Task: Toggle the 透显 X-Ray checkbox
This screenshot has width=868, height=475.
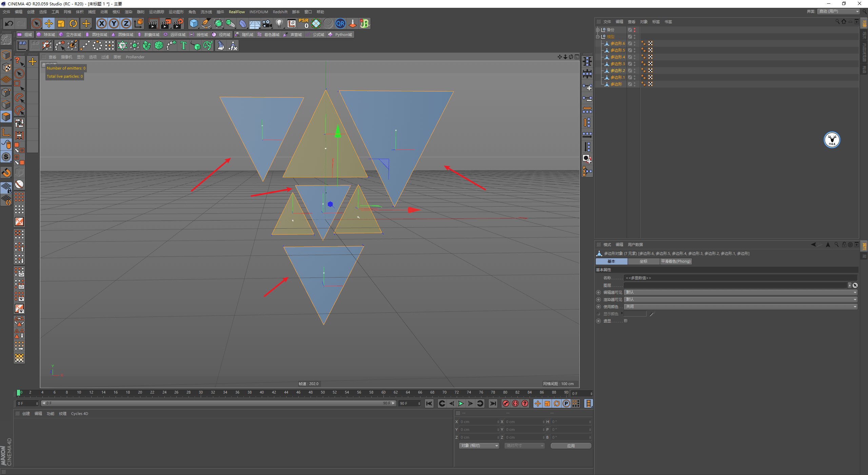Action: coord(626,321)
